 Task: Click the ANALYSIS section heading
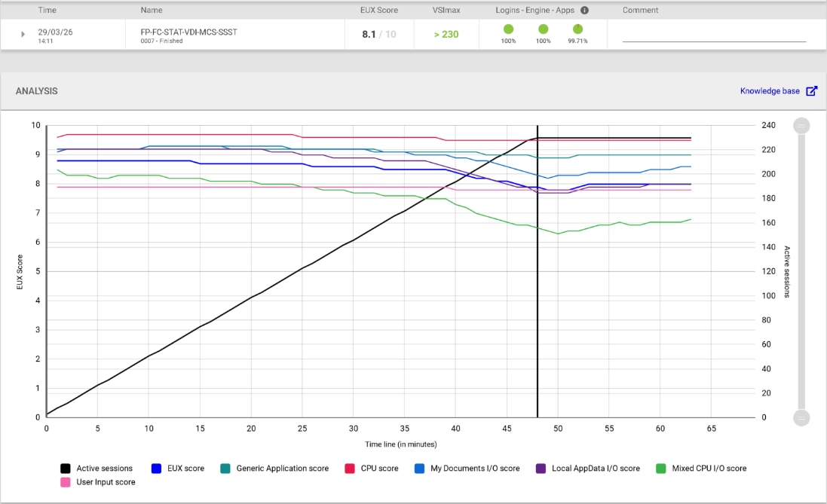coord(36,91)
